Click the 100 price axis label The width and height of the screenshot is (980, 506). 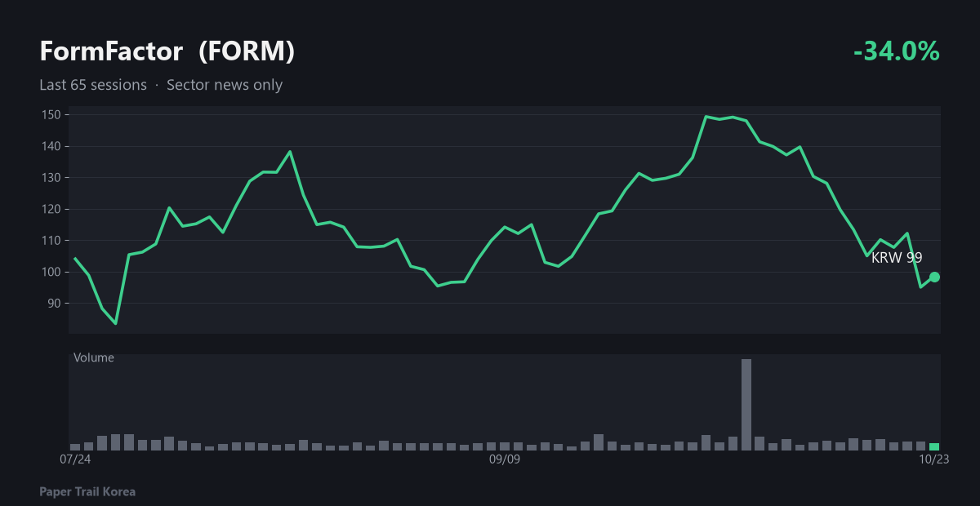click(x=51, y=272)
